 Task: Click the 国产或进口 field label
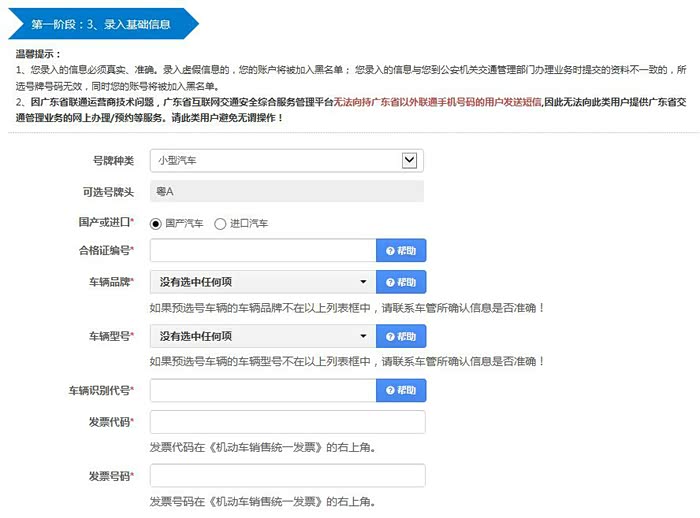click(x=105, y=222)
